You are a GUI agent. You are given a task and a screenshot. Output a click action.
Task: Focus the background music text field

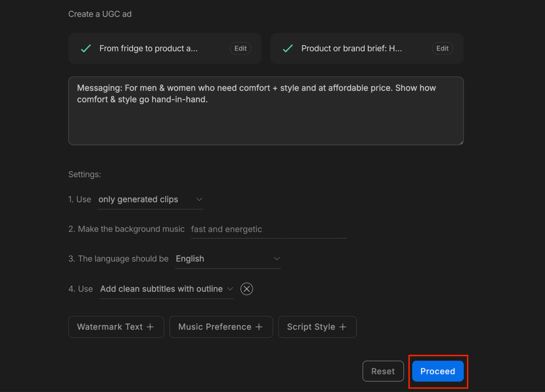[x=268, y=229]
